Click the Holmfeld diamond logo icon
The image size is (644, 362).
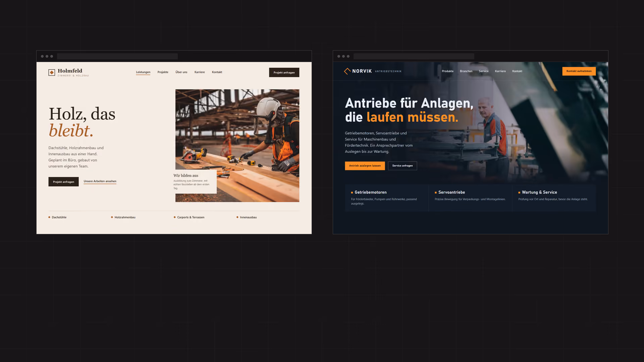click(52, 72)
